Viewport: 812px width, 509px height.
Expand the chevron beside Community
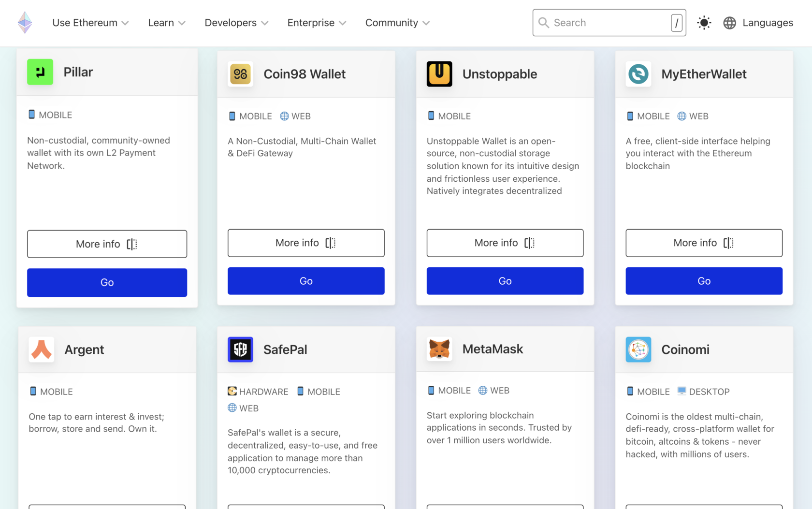426,23
